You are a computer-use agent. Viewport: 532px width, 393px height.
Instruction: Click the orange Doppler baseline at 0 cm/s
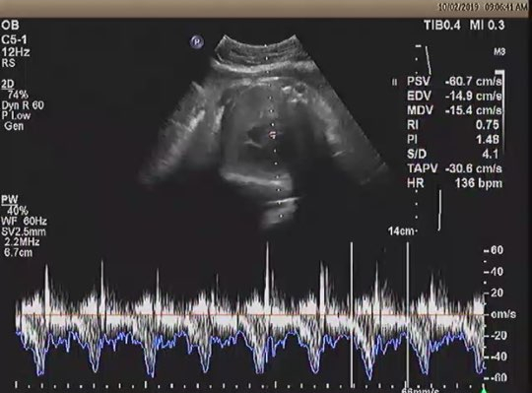pos(249,315)
